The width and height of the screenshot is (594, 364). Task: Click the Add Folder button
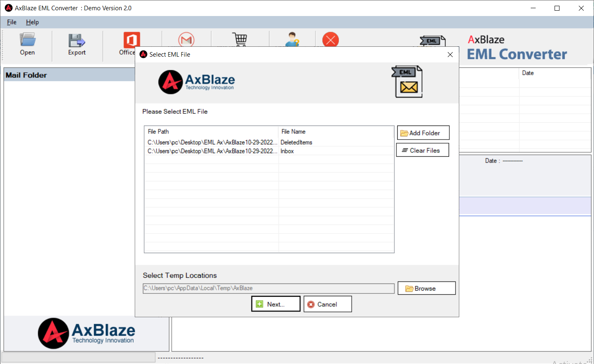(423, 133)
